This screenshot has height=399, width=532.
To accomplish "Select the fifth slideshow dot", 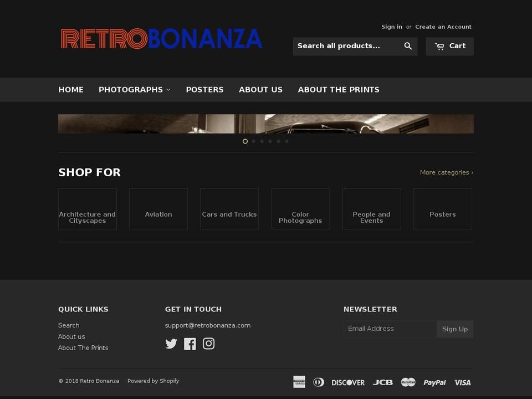I will 278,141.
